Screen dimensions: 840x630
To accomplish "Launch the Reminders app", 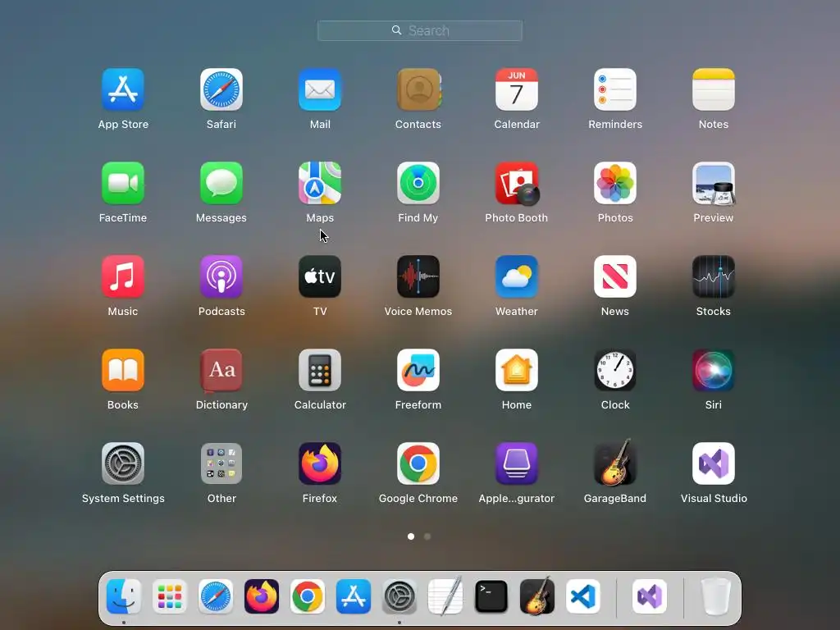I will 615,89.
